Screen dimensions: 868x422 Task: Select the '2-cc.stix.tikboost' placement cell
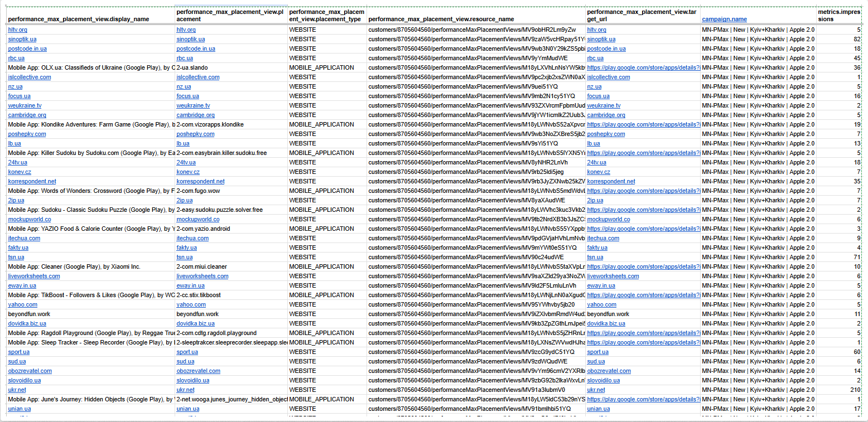coord(231,295)
